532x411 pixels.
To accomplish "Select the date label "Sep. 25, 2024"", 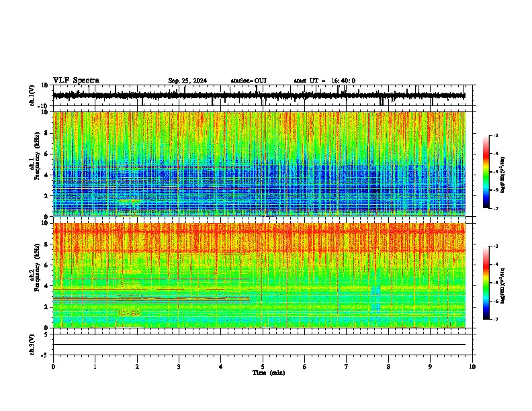I will pos(187,81).
